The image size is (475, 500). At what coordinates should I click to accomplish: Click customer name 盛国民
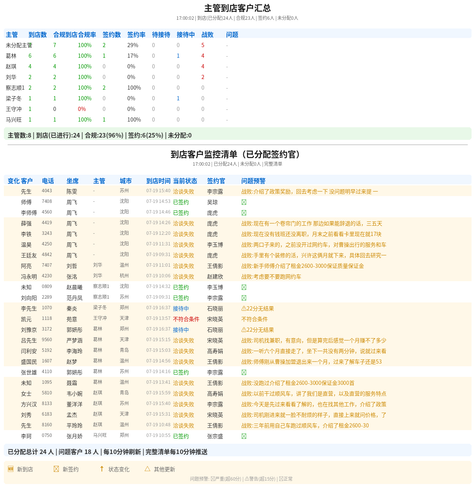[29, 362]
